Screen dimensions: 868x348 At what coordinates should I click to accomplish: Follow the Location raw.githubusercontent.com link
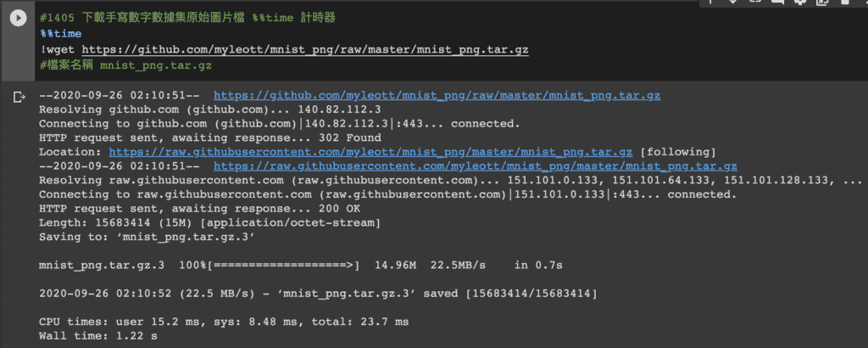pos(371,152)
